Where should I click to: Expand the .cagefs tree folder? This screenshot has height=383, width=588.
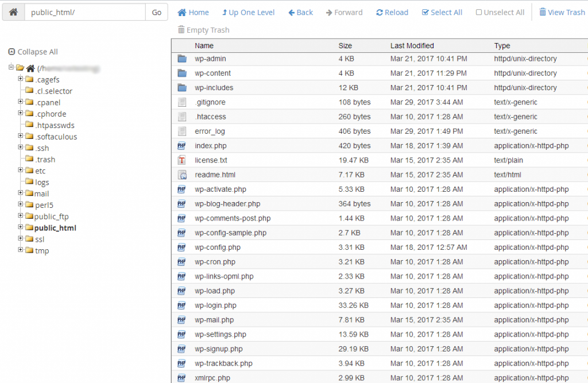coord(21,79)
